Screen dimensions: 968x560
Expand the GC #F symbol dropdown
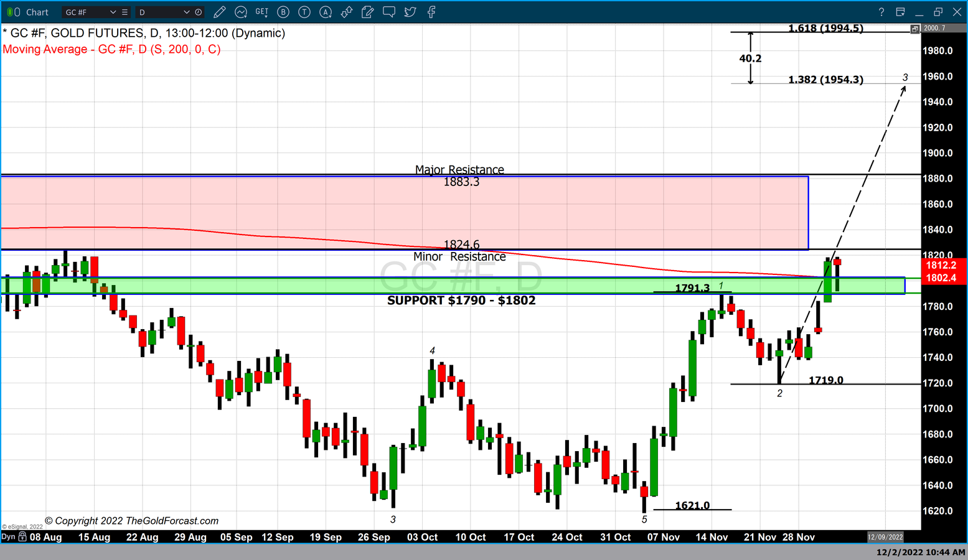[x=113, y=12]
